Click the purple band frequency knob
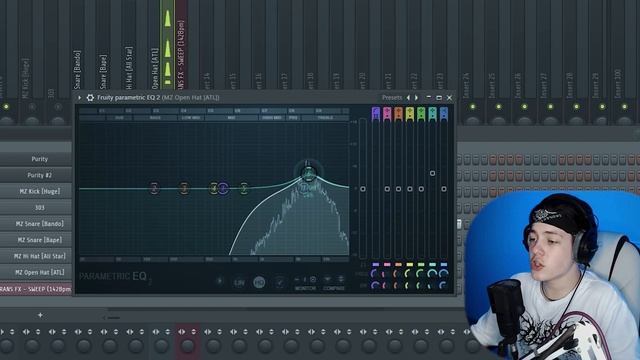 (x=375, y=274)
